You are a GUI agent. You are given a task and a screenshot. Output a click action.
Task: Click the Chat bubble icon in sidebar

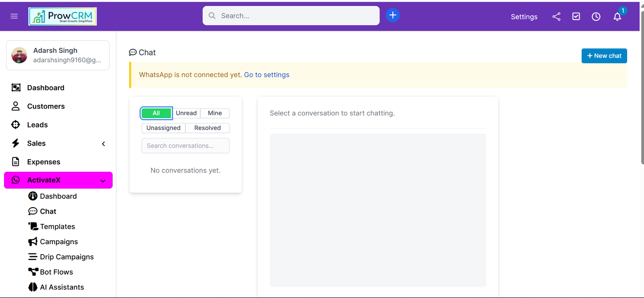point(33,211)
